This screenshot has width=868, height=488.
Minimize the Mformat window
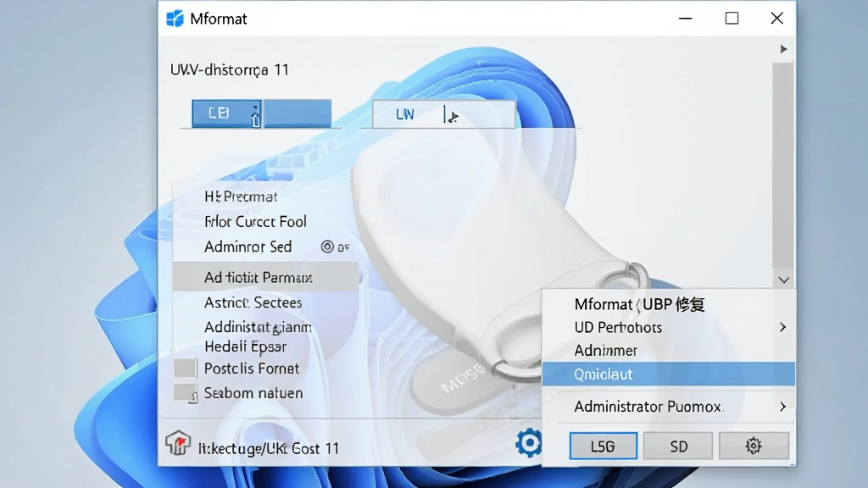(685, 19)
